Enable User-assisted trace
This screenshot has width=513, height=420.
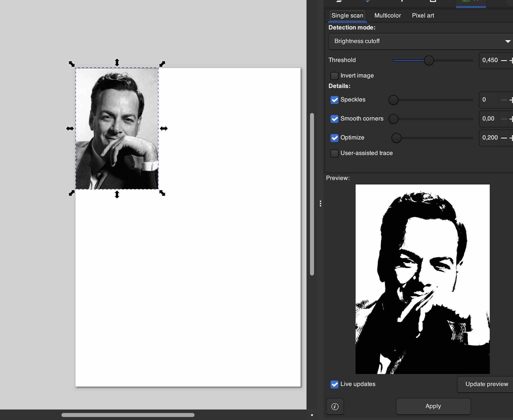(x=334, y=153)
